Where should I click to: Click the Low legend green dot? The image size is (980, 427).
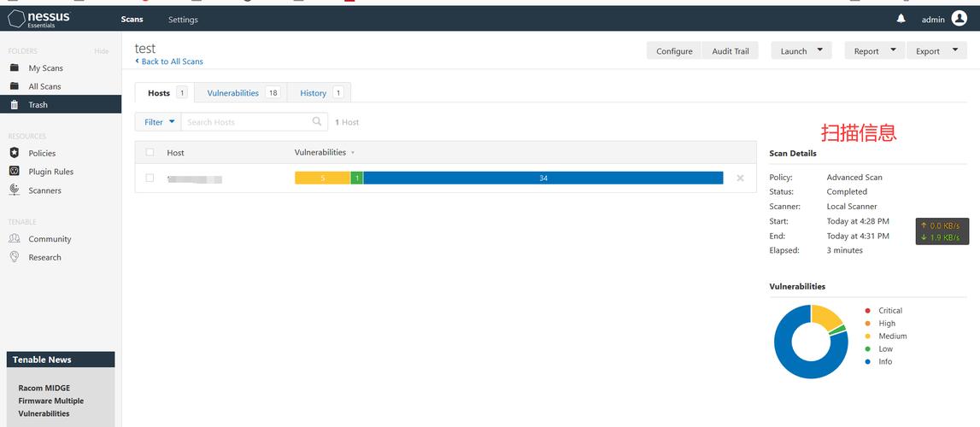(x=867, y=348)
